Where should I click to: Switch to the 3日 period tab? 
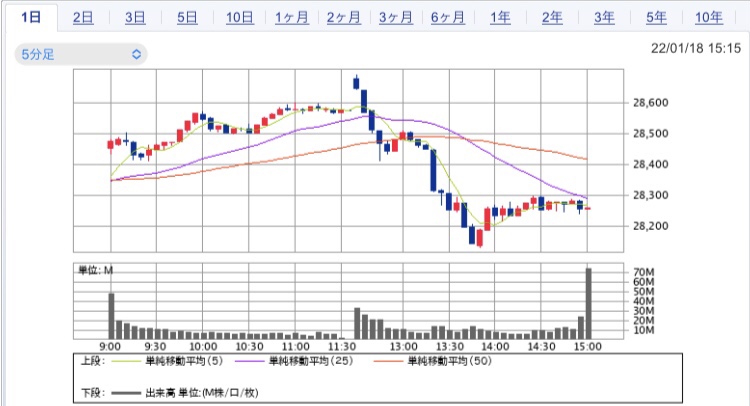tap(135, 18)
